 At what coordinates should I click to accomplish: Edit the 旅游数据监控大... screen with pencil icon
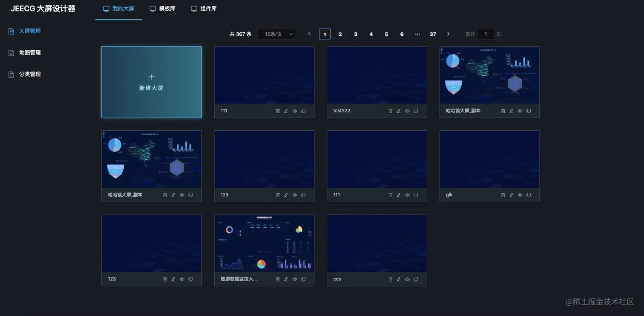[286, 279]
